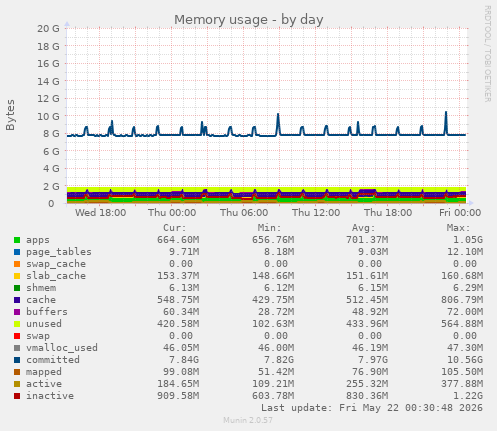Click the 'Last update' timestamp line
Screen dimensions: 497x431
pos(372,408)
